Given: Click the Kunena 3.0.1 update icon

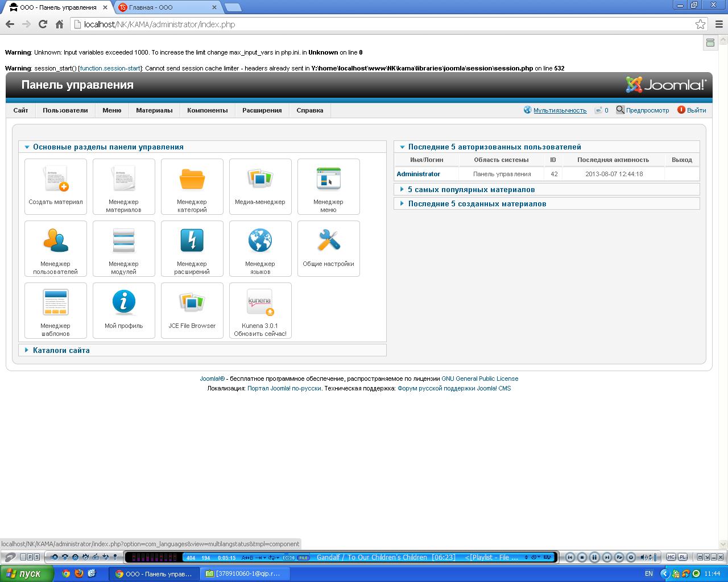Looking at the screenshot, I should (260, 303).
